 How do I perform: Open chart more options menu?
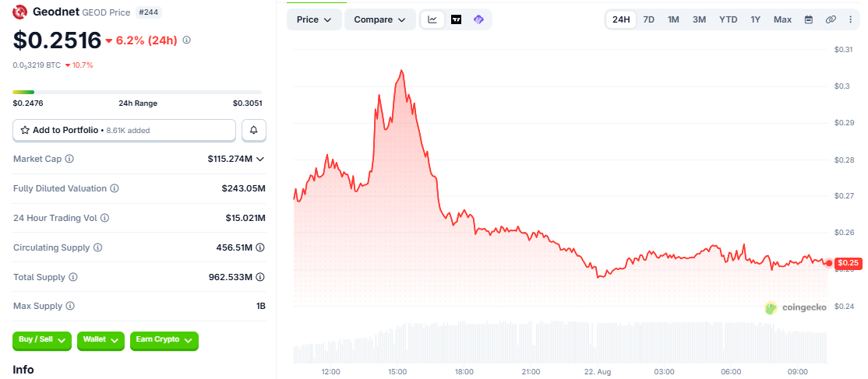point(851,19)
